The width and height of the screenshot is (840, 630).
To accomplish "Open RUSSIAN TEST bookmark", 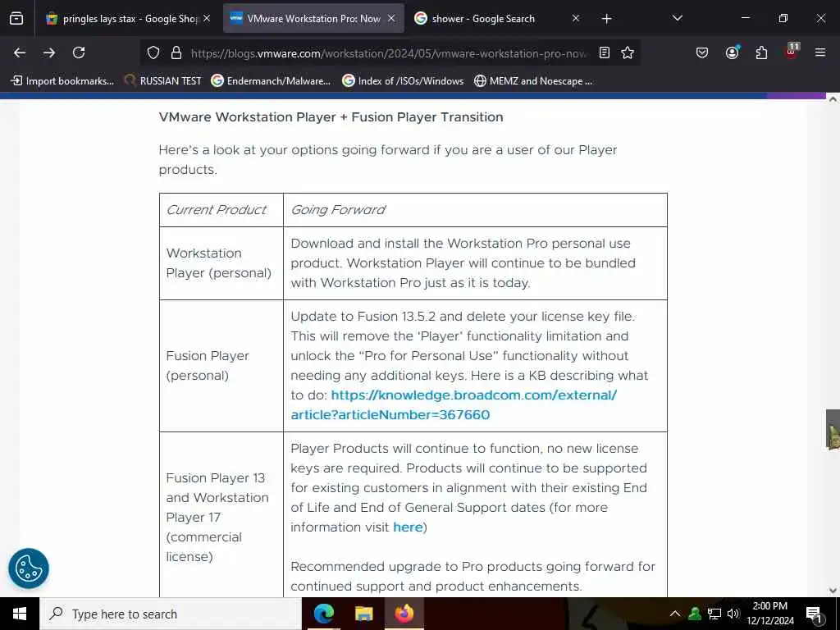I will tap(163, 81).
